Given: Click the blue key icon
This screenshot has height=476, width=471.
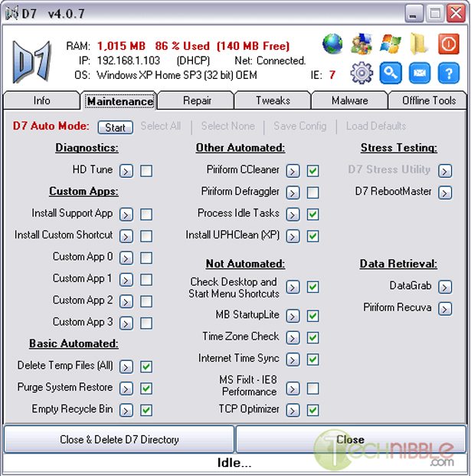Looking at the screenshot, I should [390, 73].
